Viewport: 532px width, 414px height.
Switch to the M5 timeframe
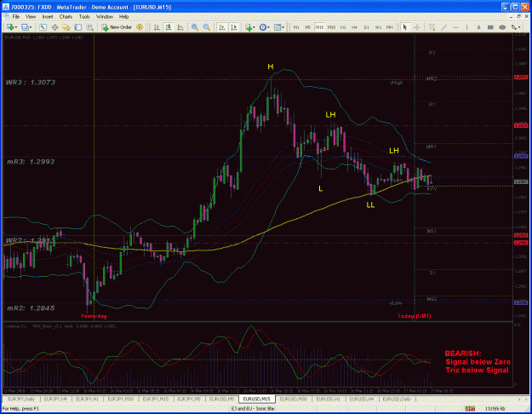click(308, 27)
